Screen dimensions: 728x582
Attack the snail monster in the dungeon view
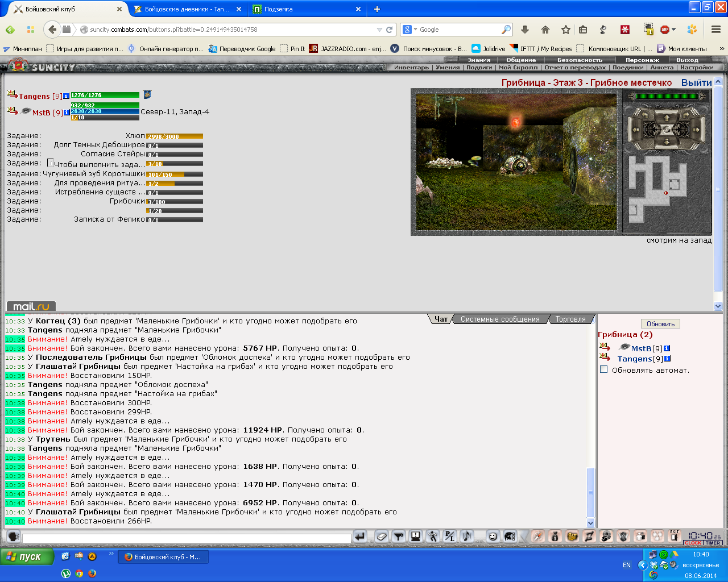516,165
